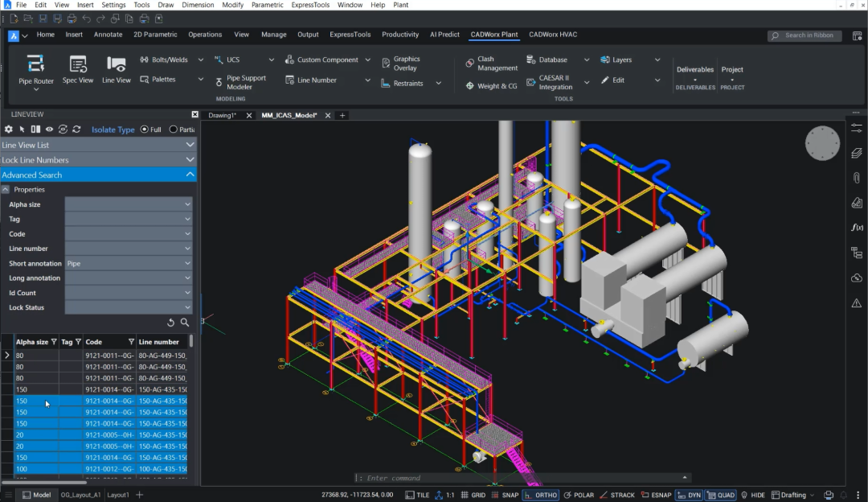Image resolution: width=868 pixels, height=502 pixels.
Task: Switch to the Annotate ribbon tab
Action: [x=108, y=35]
